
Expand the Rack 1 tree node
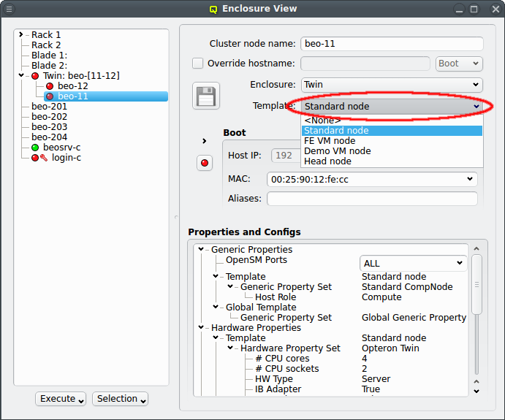pyautogui.click(x=21, y=35)
